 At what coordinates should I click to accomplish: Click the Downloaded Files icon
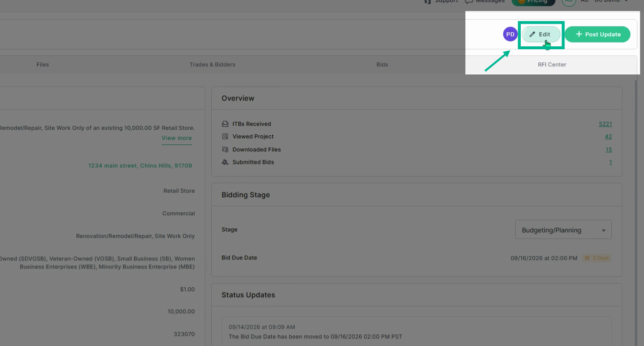(225, 149)
